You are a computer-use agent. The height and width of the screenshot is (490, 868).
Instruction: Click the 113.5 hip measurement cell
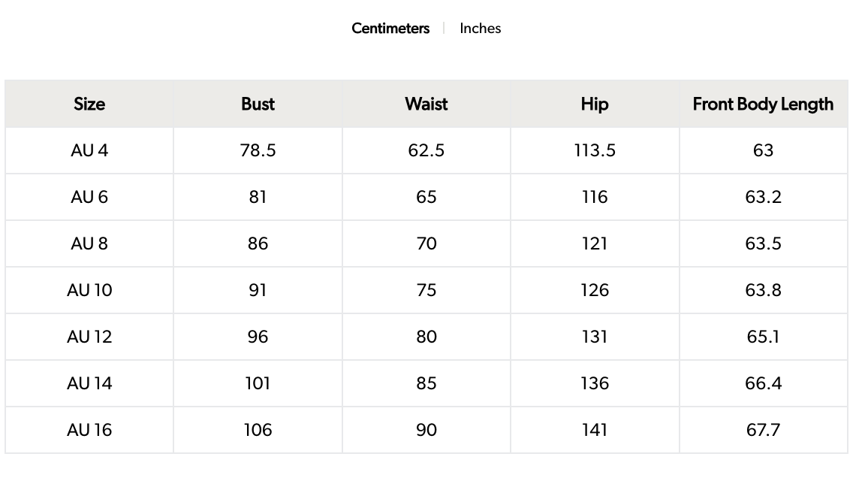tap(594, 150)
